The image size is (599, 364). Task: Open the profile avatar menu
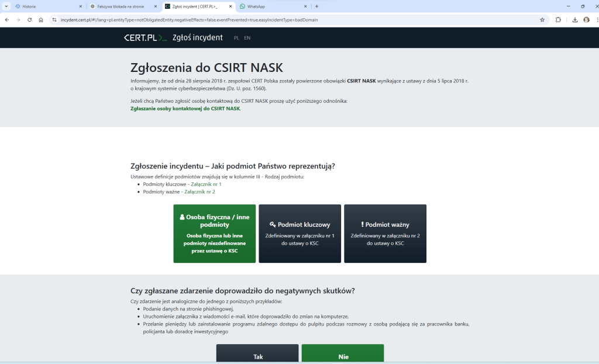click(586, 20)
